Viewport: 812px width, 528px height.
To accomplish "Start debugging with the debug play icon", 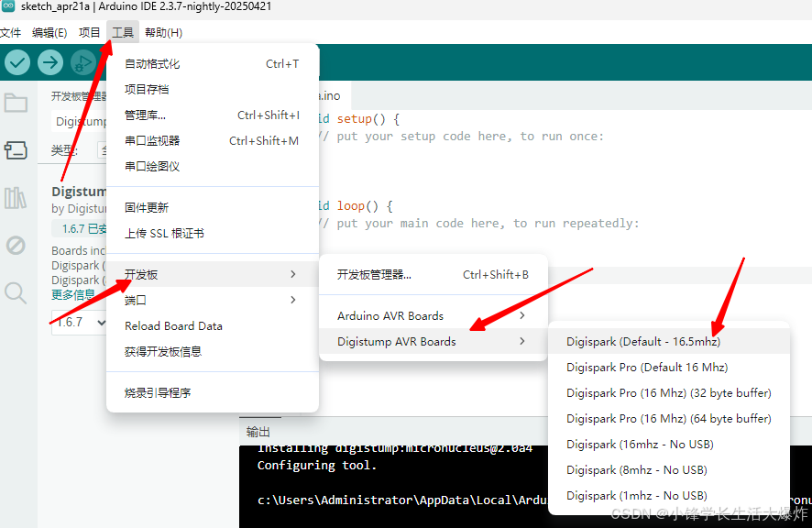I will click(x=82, y=62).
